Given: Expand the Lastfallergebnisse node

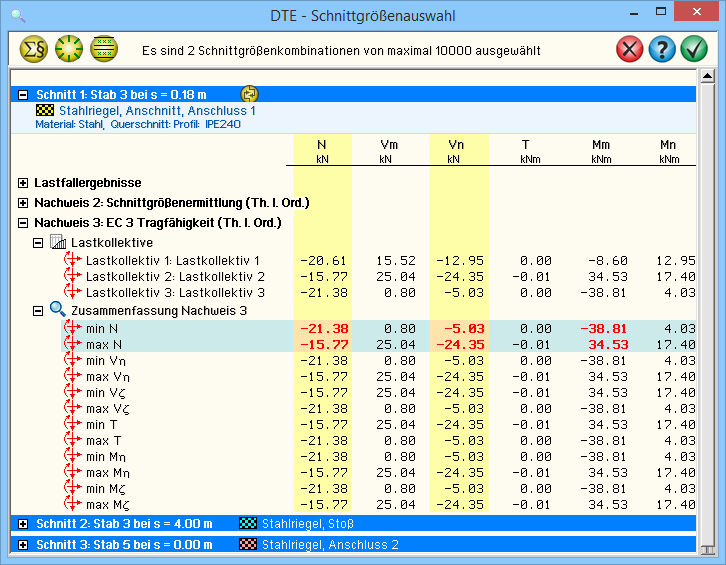Looking at the screenshot, I should [x=23, y=183].
